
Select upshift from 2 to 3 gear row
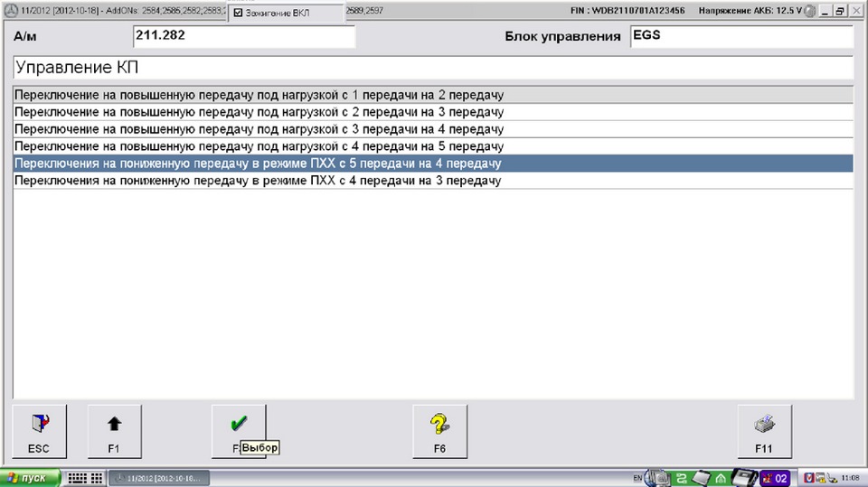[433, 112]
